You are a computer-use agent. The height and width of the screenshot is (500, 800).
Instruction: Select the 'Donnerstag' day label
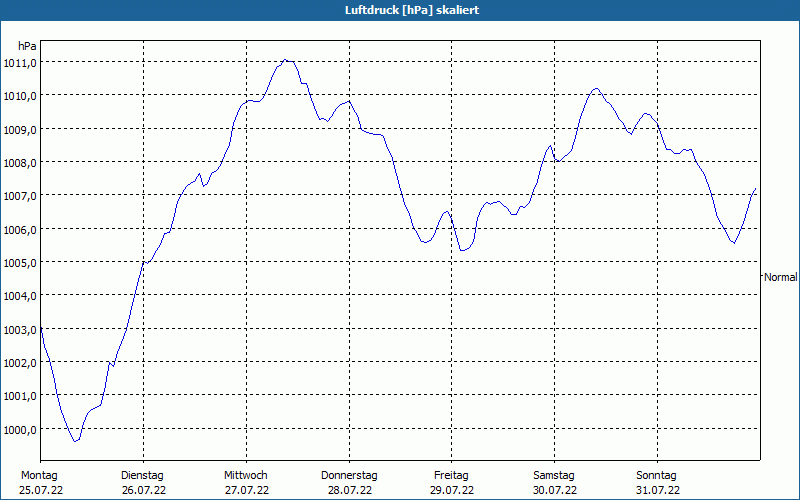point(349,476)
